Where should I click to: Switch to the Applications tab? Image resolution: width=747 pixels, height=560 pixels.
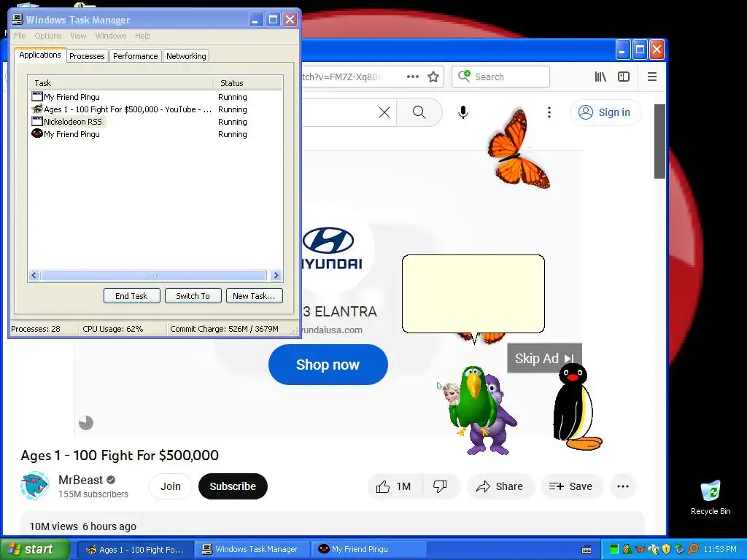click(40, 55)
